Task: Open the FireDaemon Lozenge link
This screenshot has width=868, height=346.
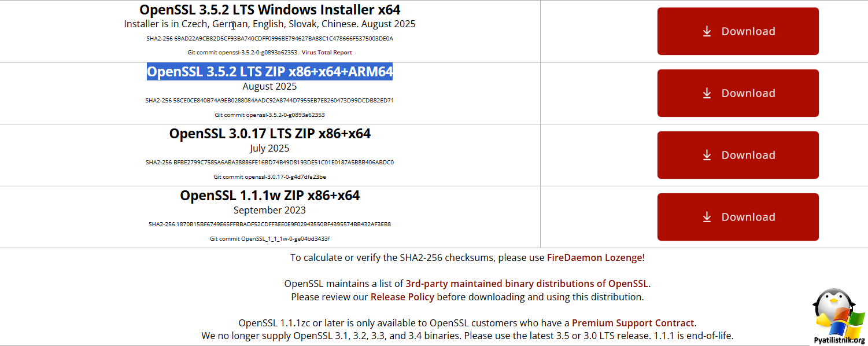Action: pos(594,257)
